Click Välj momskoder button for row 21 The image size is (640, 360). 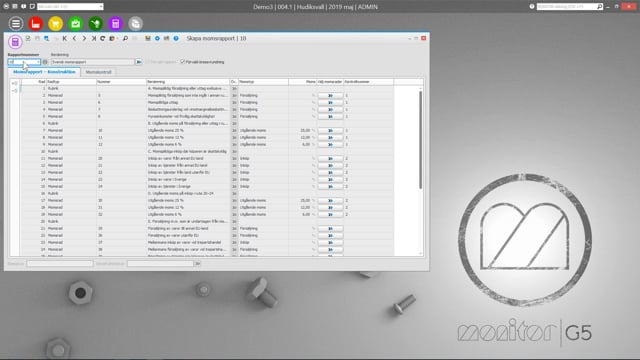[330, 229]
